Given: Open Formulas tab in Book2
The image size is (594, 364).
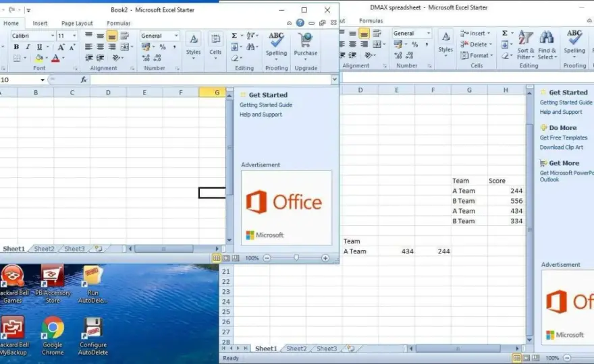Looking at the screenshot, I should [119, 23].
